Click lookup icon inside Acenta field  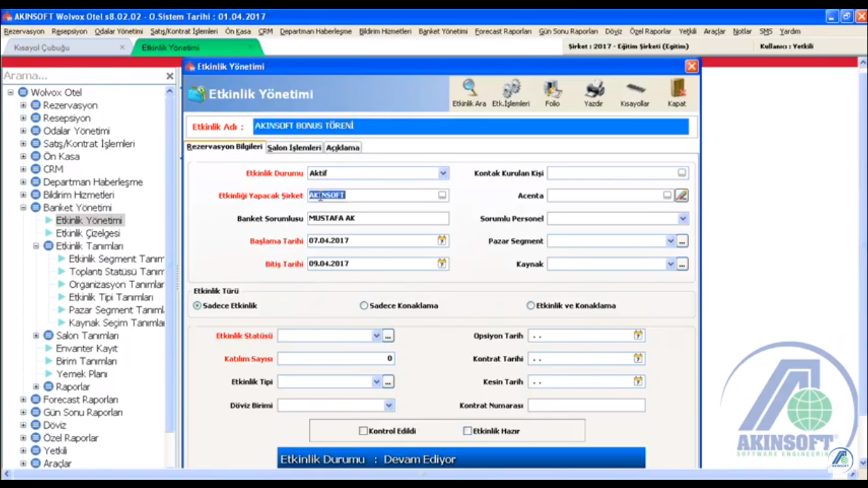tap(667, 195)
